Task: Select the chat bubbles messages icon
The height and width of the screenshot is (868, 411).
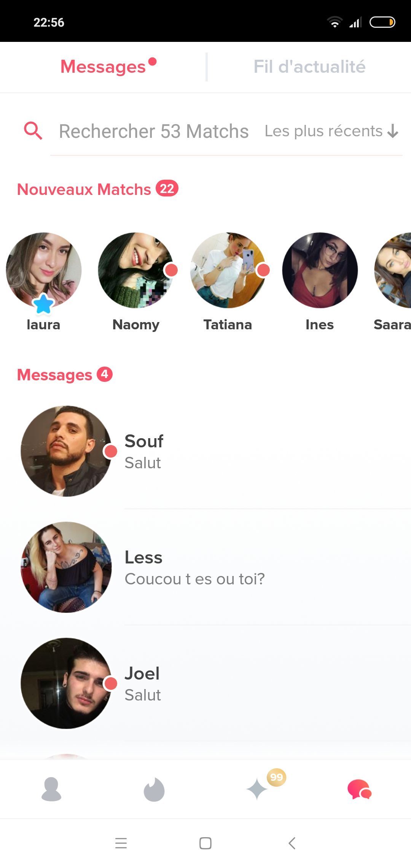Action: 359,790
